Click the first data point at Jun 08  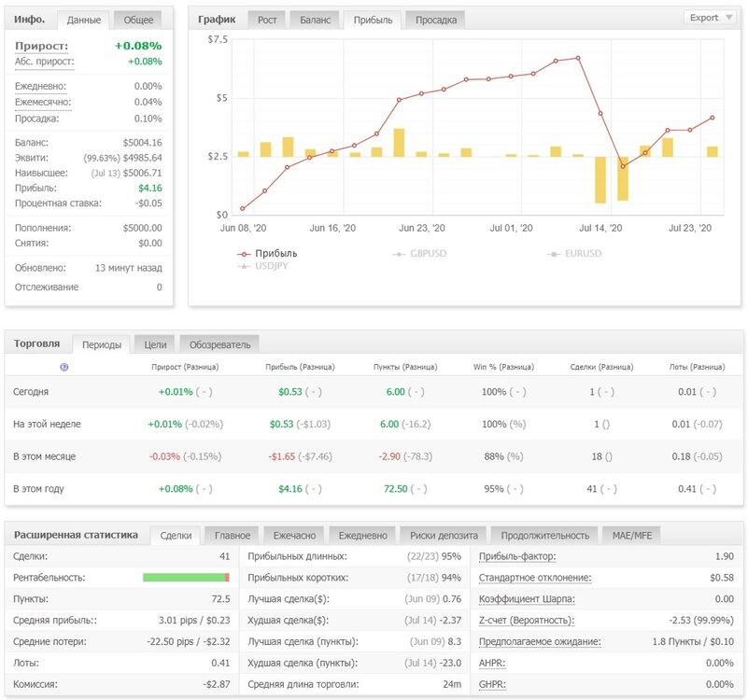(243, 208)
